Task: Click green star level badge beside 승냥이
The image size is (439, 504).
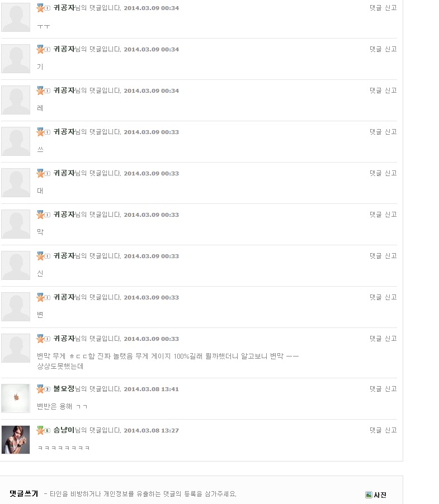Action: 44,430
